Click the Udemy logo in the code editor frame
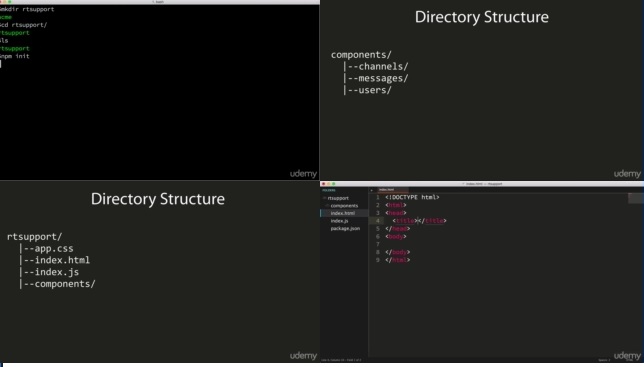This screenshot has width=644, height=367. 627,356
